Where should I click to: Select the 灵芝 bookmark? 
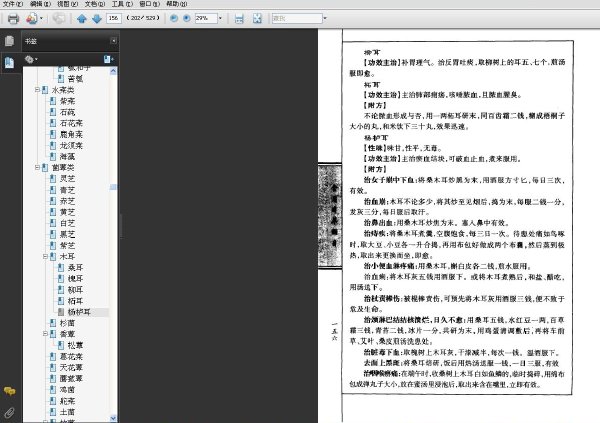[x=67, y=179]
